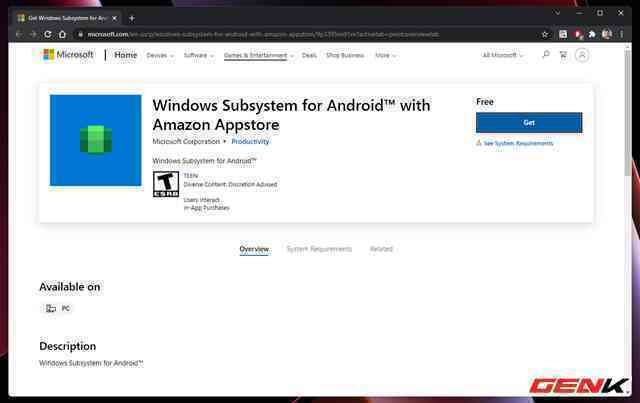Click the Description heading
This screenshot has height=403, width=640.
pyautogui.click(x=68, y=346)
